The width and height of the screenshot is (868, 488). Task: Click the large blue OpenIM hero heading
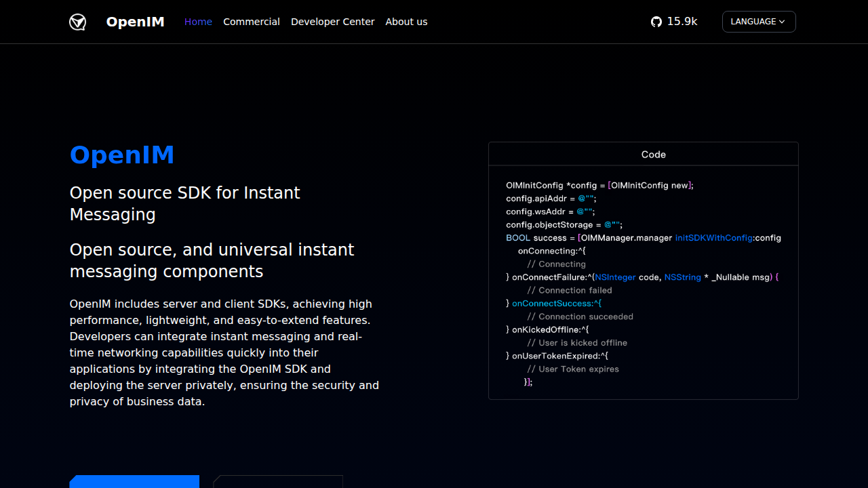pos(122,155)
